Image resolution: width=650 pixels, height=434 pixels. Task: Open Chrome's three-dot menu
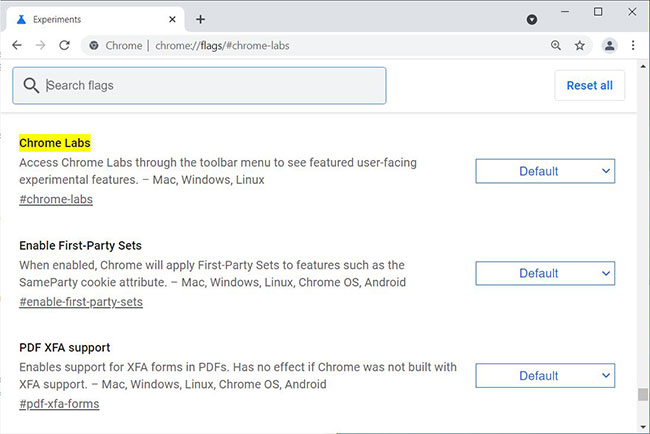click(x=633, y=45)
